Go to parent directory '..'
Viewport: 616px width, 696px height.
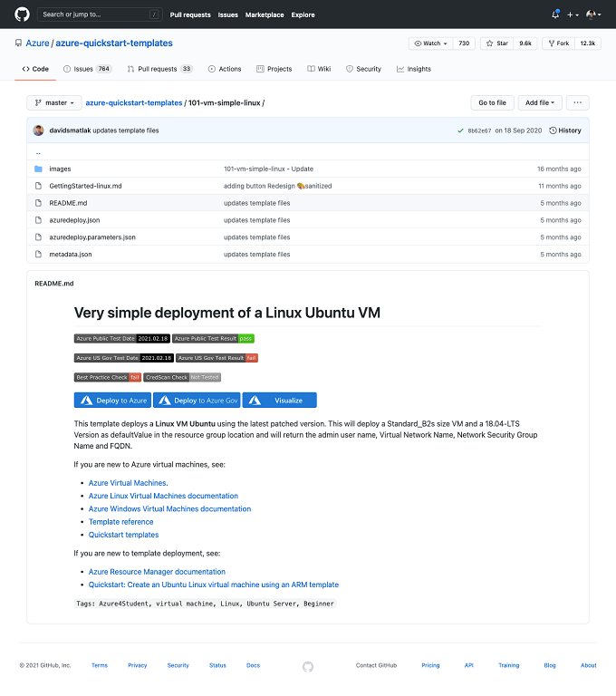coord(38,152)
